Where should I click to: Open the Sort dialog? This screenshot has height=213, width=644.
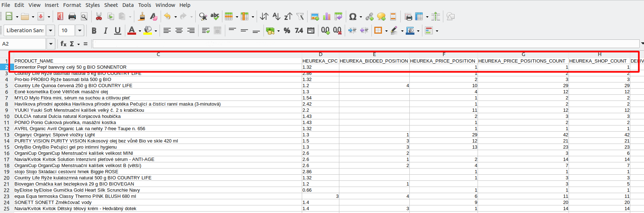click(x=264, y=17)
